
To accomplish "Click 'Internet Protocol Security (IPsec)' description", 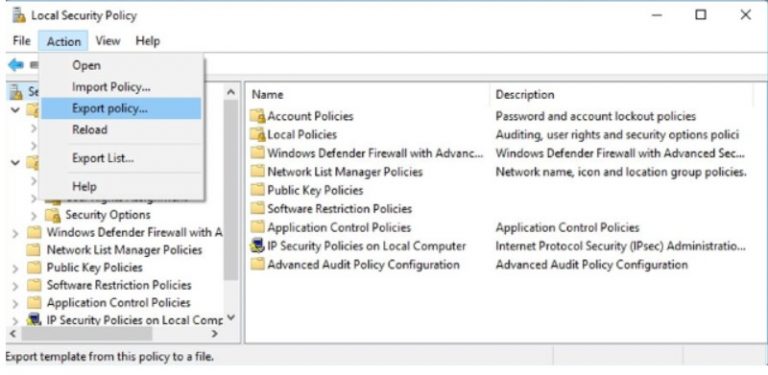I will tap(620, 246).
